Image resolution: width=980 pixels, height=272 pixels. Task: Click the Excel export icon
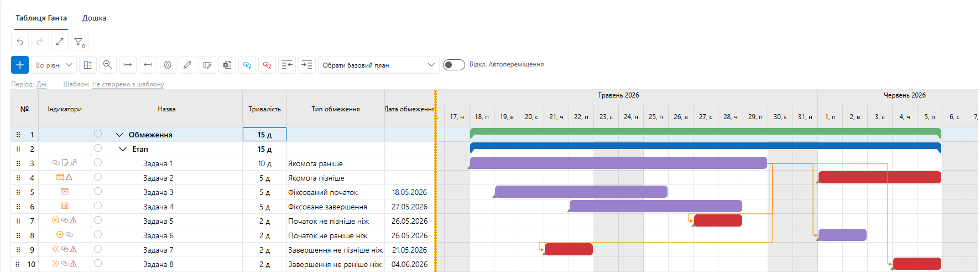(x=227, y=65)
